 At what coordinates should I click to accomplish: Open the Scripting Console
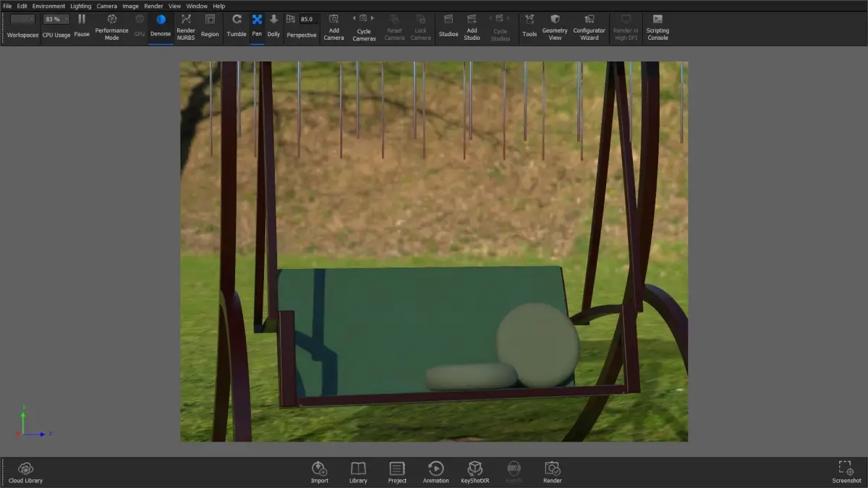pos(658,26)
